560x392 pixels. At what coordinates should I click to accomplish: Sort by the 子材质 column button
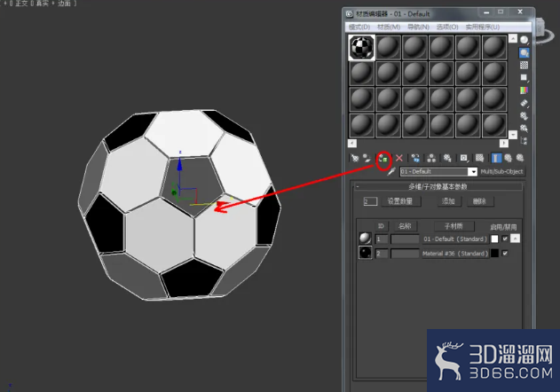click(x=454, y=226)
